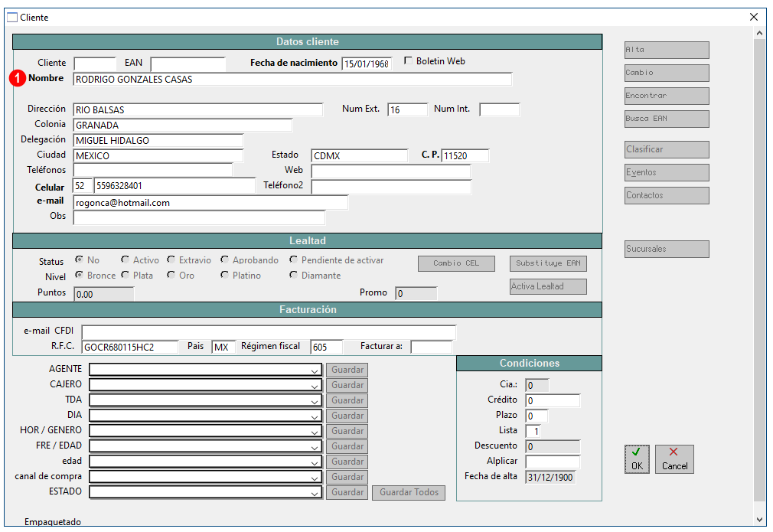Screen dimensions: 773x532
Task: Click the C. P. field 11520
Action: tap(465, 156)
